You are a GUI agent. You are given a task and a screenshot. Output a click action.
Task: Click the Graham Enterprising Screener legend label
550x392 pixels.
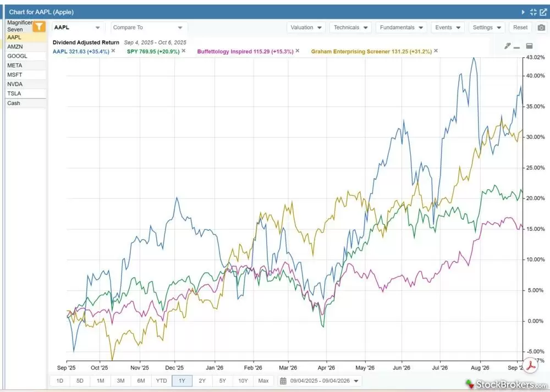tap(371, 51)
